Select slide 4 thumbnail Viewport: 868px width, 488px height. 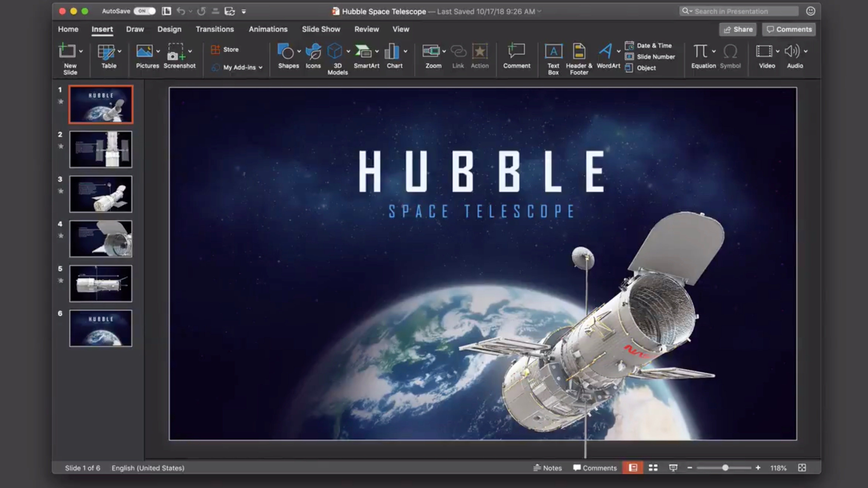[100, 239]
